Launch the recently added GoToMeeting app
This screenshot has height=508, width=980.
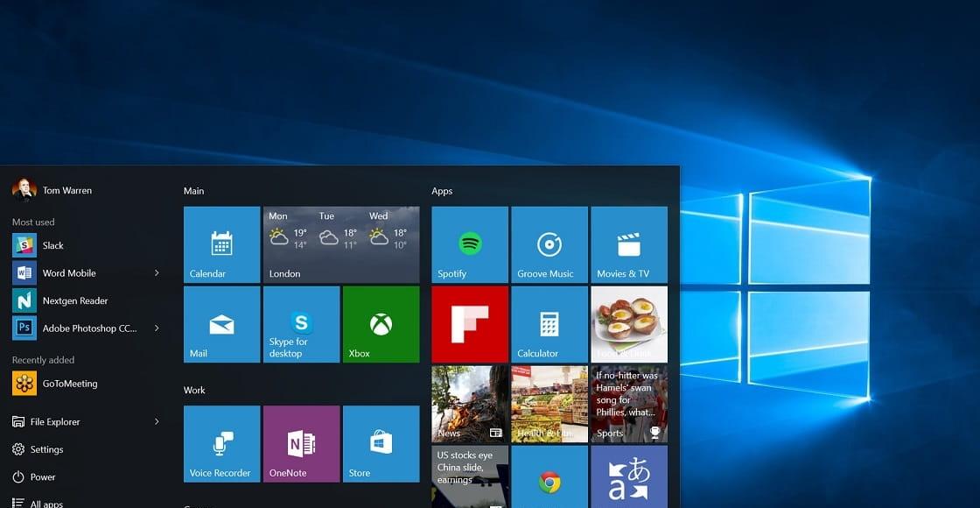coord(87,384)
